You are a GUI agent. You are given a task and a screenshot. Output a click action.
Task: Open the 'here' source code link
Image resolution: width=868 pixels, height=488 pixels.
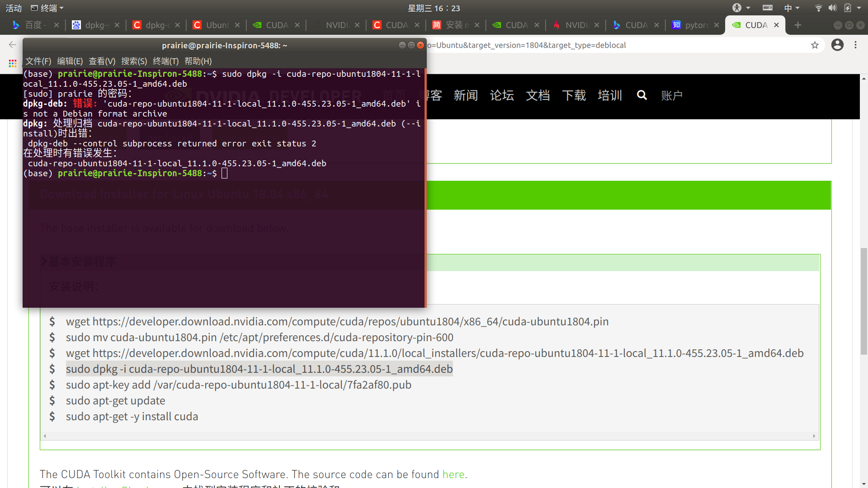pos(453,474)
